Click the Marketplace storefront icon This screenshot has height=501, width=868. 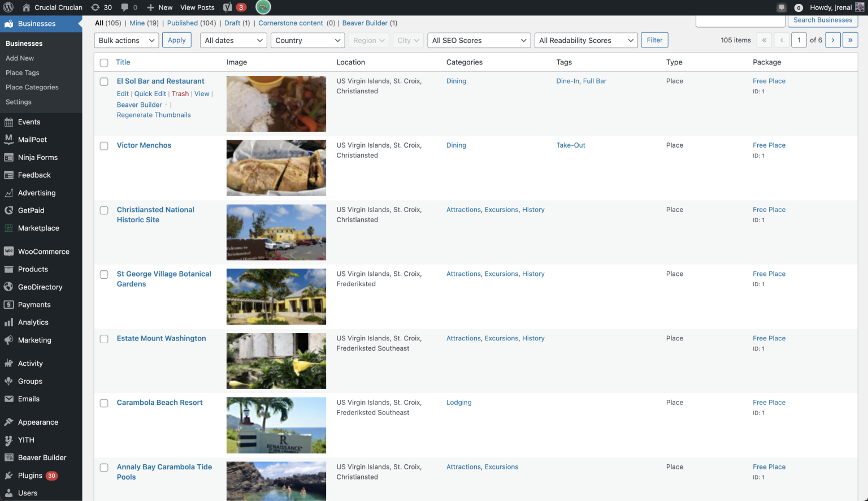[x=8, y=228]
